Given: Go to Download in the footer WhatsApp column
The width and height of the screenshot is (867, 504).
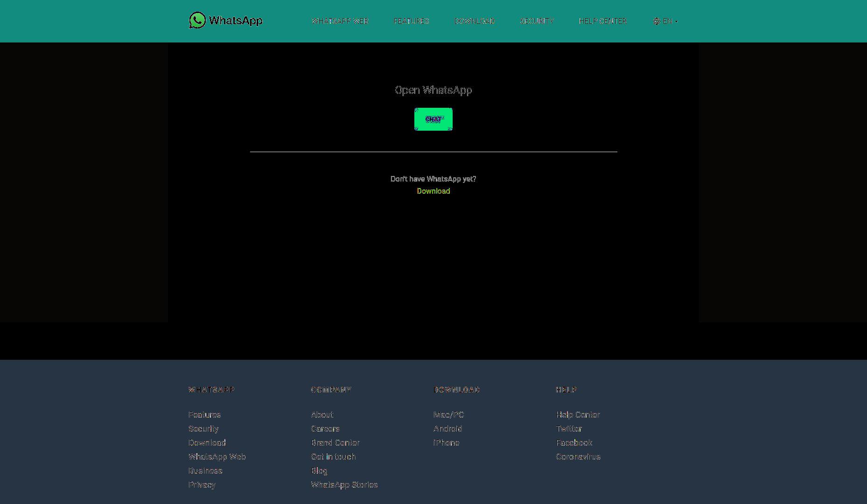Looking at the screenshot, I should pos(207,443).
